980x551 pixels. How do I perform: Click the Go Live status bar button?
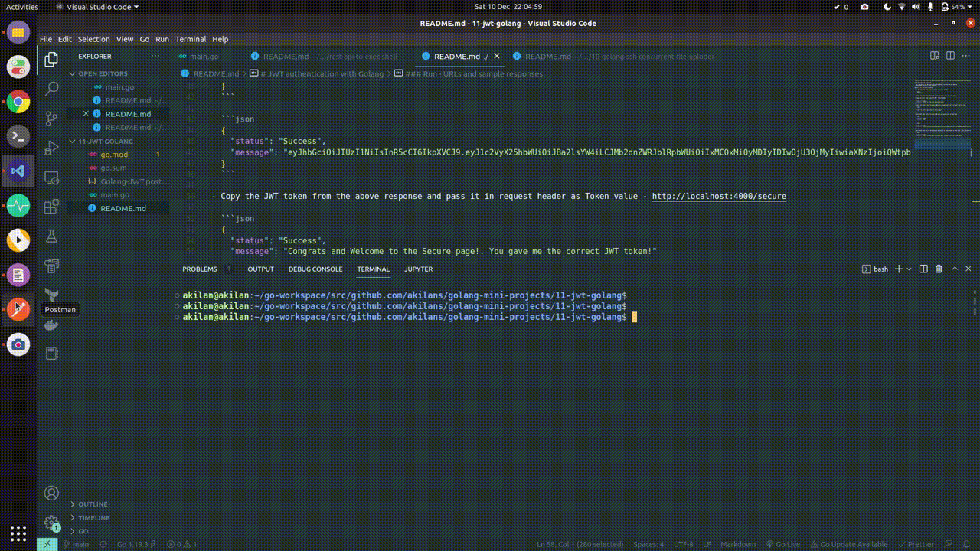[x=782, y=544]
